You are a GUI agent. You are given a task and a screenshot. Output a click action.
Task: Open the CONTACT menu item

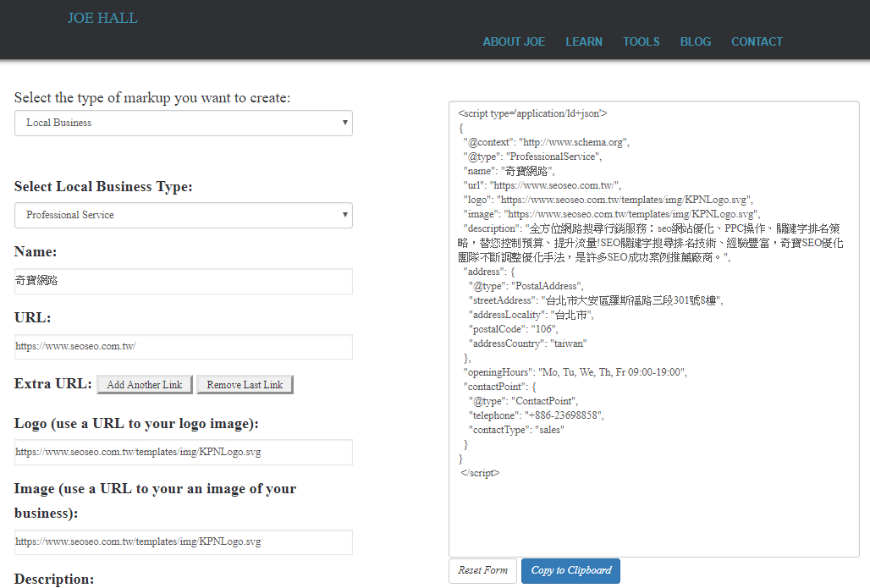[x=757, y=41]
